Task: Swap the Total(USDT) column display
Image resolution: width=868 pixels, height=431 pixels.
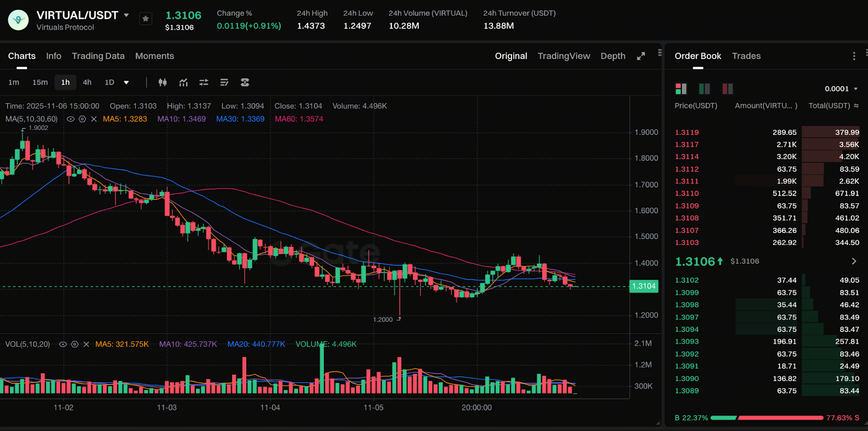Action: (x=857, y=106)
